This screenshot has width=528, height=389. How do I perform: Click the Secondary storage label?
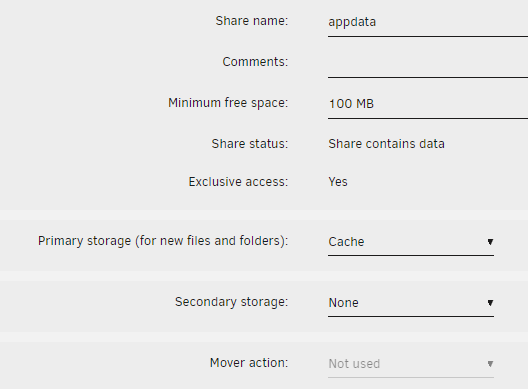[232, 302]
